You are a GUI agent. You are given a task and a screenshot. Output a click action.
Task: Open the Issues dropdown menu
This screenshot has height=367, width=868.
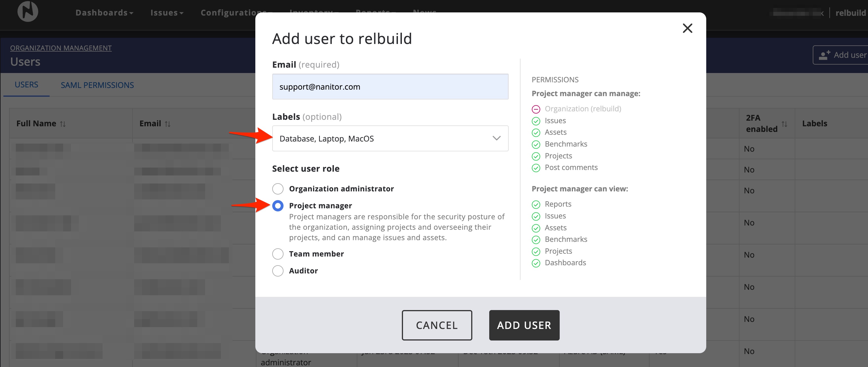point(167,12)
